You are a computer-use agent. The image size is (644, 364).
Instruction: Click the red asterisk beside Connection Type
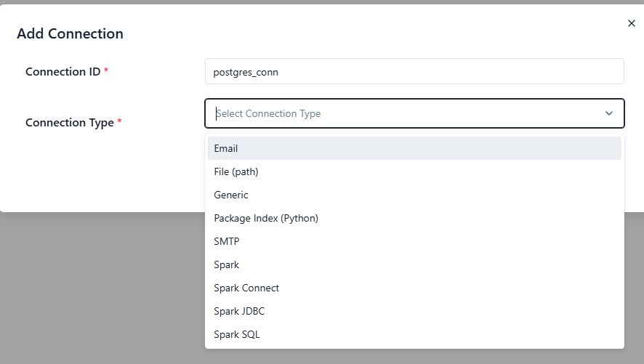pos(119,122)
